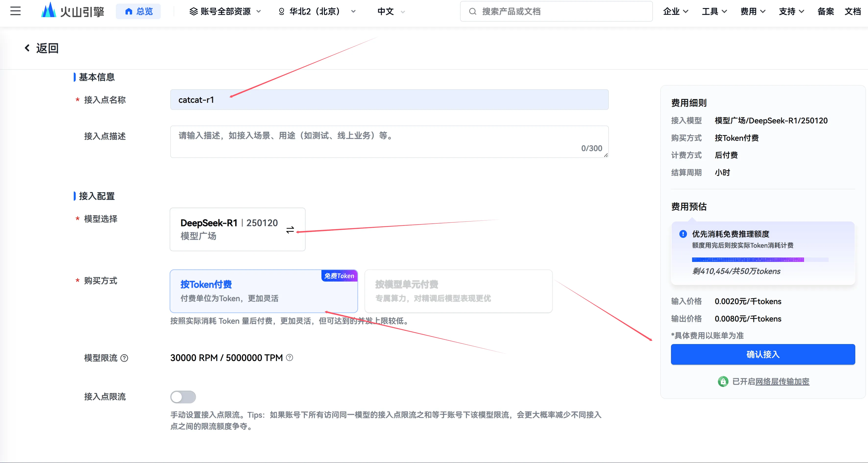868x463 pixels.
Task: Switch model via DeepSeek-R1 swap icon
Action: point(290,230)
